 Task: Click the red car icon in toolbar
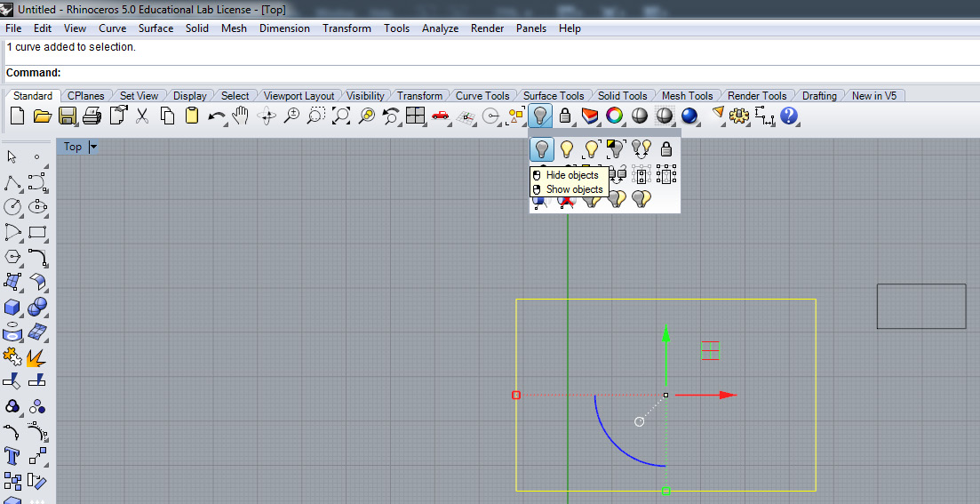(x=441, y=116)
